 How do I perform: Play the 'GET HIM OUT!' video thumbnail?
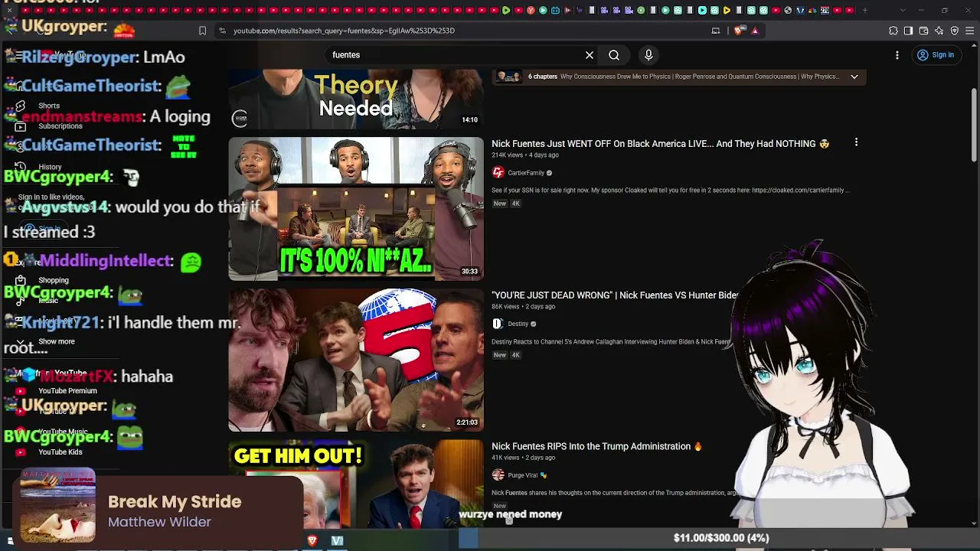tap(356, 484)
